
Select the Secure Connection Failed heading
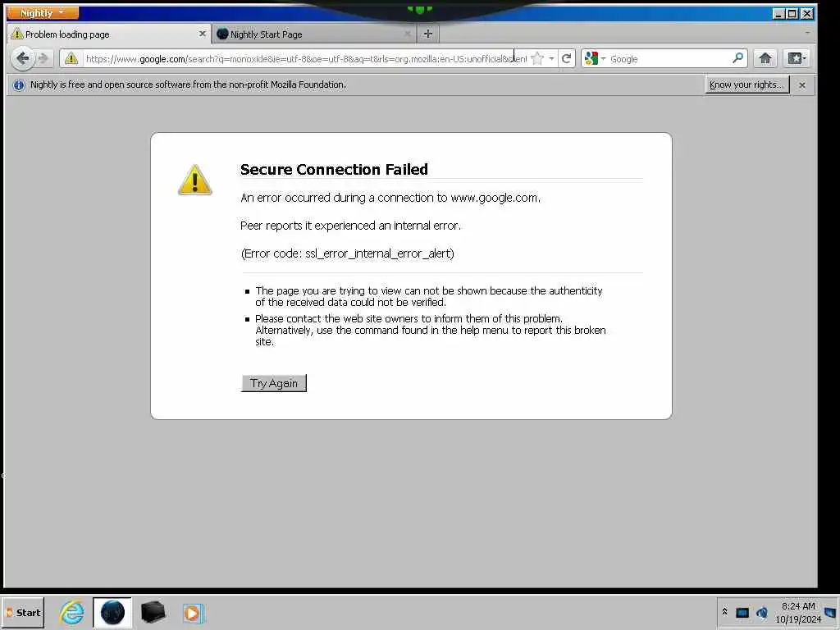334,169
